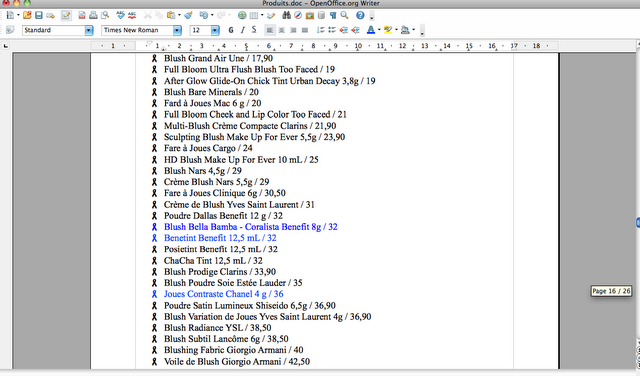Open the Gallery picture icon
The image size is (640, 376).
(x=310, y=16)
